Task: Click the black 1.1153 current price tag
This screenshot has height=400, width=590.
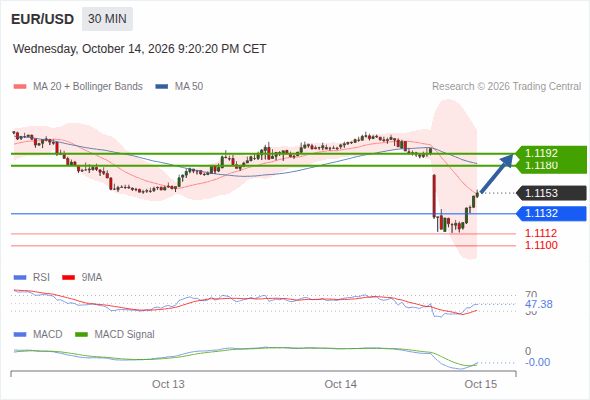Action: point(551,193)
